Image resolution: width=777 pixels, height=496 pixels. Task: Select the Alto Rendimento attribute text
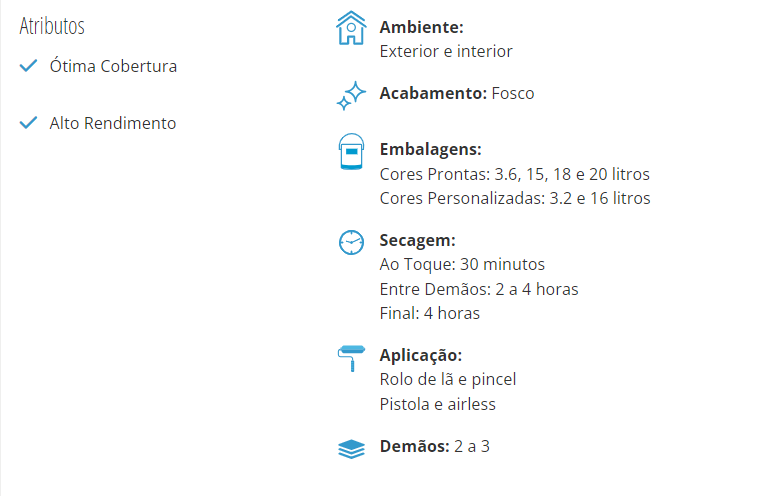click(x=112, y=123)
